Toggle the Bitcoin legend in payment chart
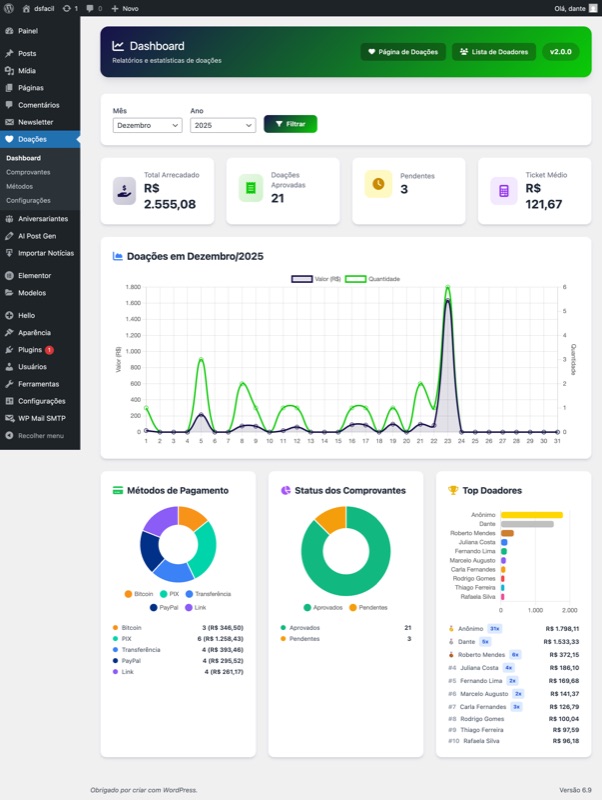Image resolution: width=602 pixels, height=800 pixels. [x=138, y=593]
